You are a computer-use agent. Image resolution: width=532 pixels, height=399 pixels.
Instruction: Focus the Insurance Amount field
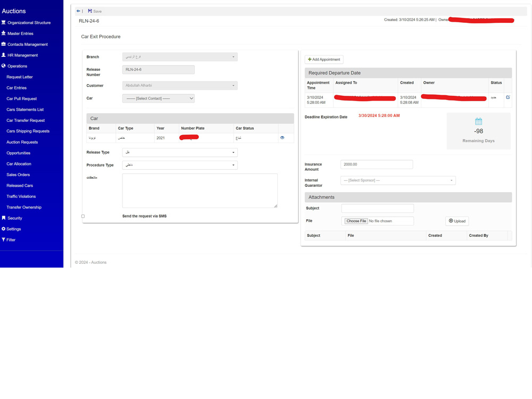click(377, 164)
